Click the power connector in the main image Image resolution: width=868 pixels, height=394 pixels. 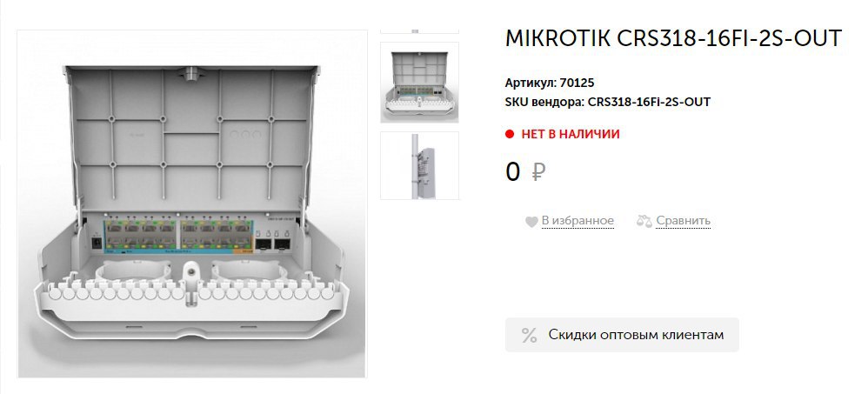95,242
